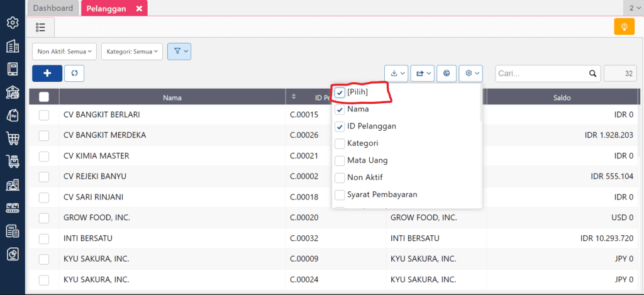
Task: Click the list view icon below tabs
Action: click(x=41, y=27)
